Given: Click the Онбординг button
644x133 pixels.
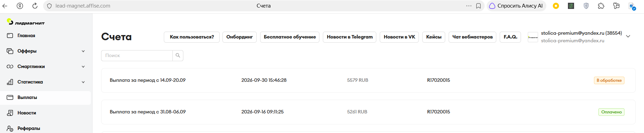Looking at the screenshot, I should click(x=240, y=37).
